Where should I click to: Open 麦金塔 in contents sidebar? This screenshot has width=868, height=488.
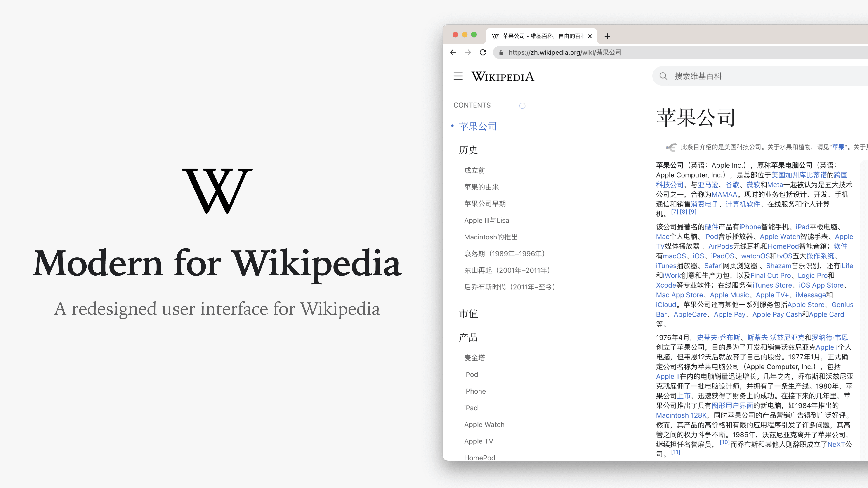(x=474, y=358)
